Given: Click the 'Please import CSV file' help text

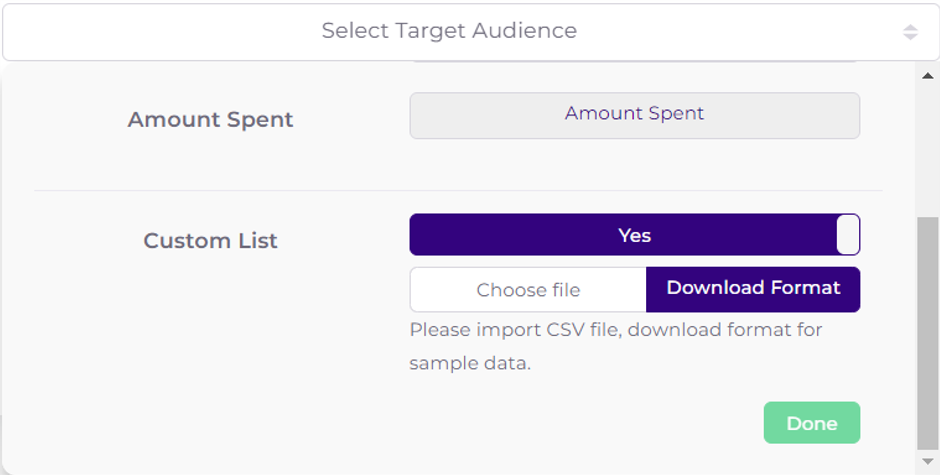Looking at the screenshot, I should pyautogui.click(x=615, y=330).
